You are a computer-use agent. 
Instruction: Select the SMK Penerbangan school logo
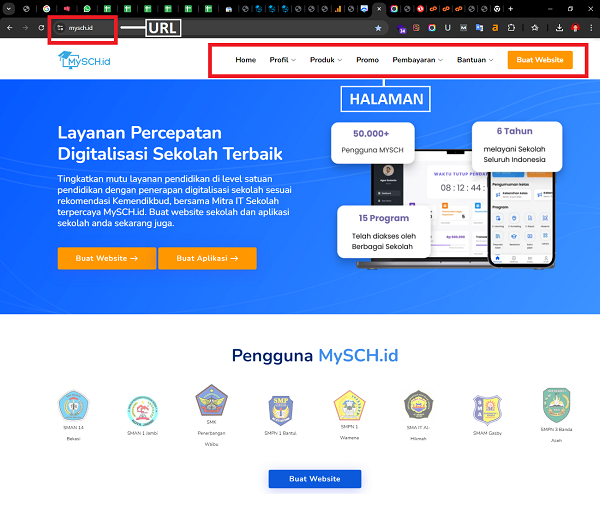click(x=211, y=400)
